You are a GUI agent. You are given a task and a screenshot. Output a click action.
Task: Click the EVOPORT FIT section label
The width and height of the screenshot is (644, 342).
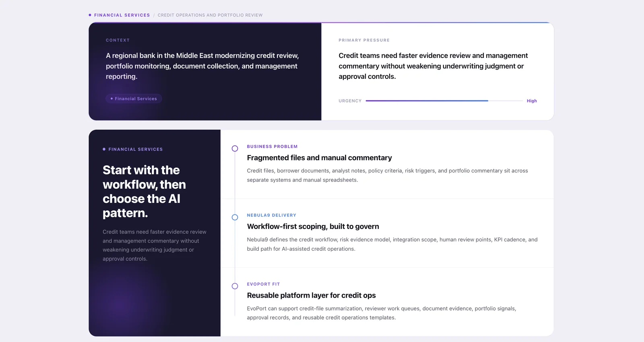[263, 284]
